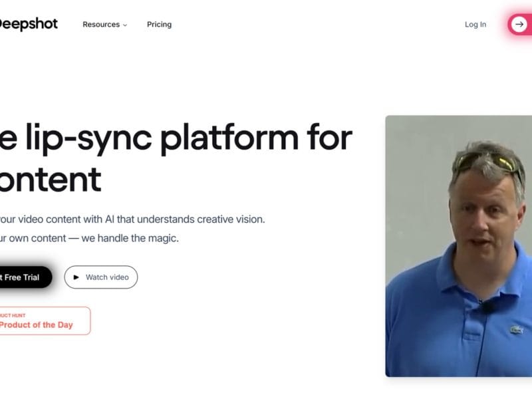532x399 pixels.
Task: Play the demo video of the man speaking
Action: coord(458,246)
